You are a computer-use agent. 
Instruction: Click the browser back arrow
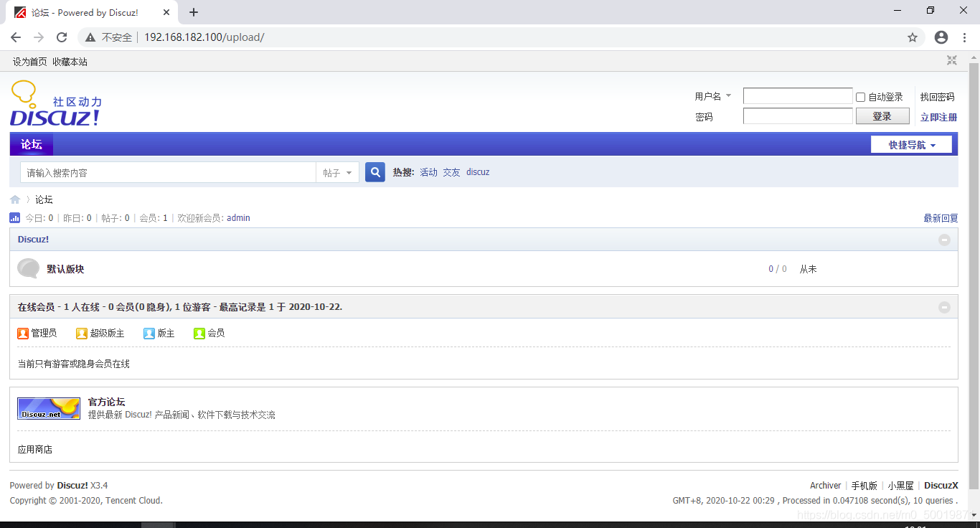pos(16,37)
